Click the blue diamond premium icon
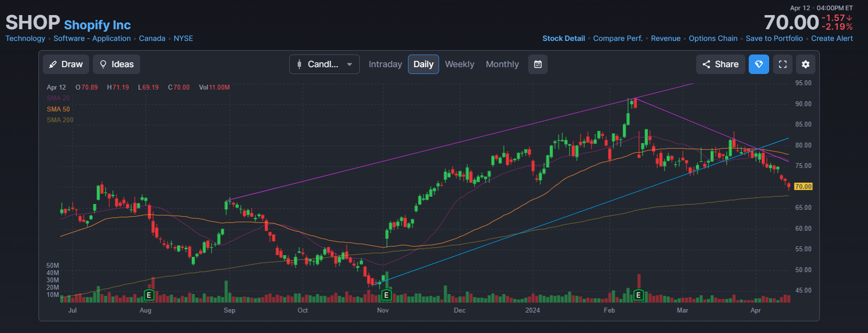This screenshot has height=333, width=868. (x=759, y=64)
